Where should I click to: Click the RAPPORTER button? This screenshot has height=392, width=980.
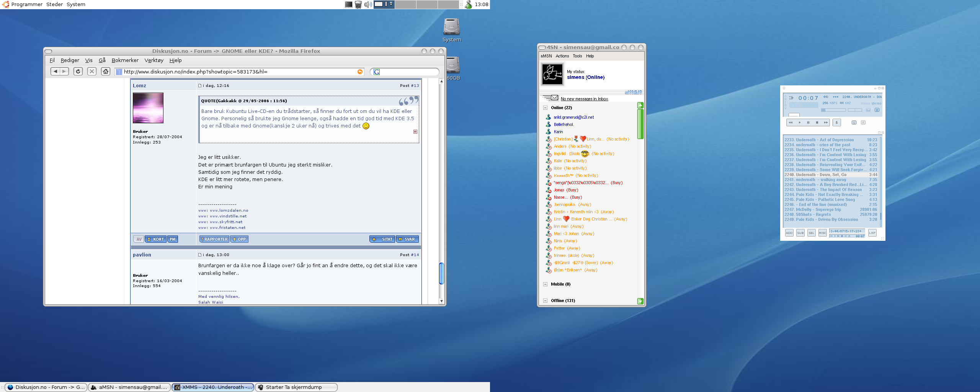[x=214, y=239]
